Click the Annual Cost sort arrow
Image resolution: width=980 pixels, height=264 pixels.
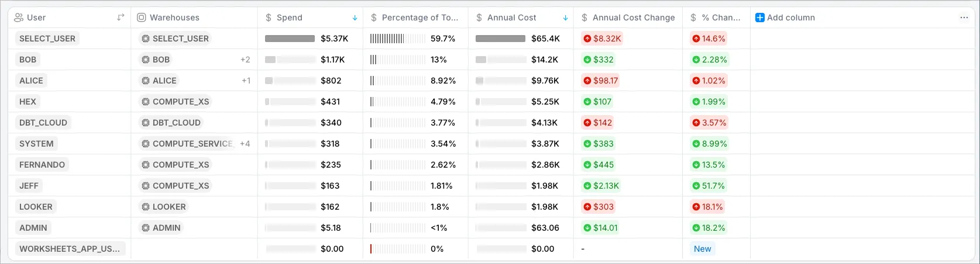pos(565,18)
